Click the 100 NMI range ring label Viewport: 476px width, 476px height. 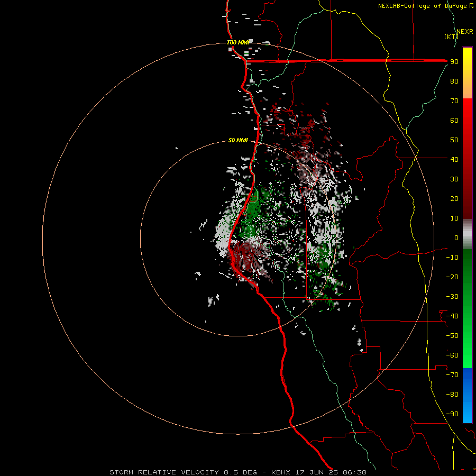point(237,42)
